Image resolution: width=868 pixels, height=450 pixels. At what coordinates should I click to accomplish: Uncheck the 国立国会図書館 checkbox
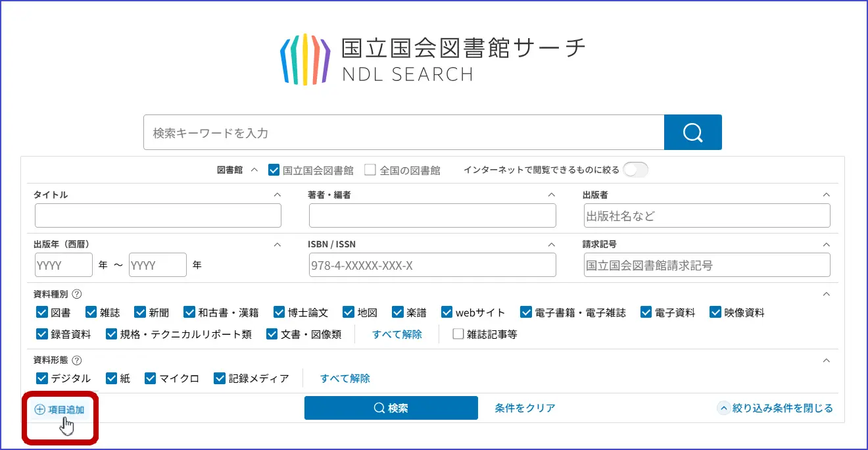coord(274,170)
